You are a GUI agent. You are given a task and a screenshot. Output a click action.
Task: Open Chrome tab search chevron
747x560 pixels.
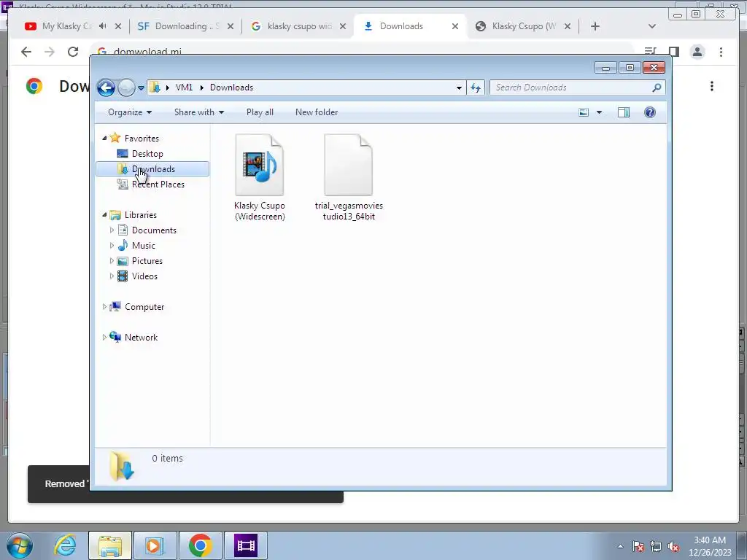[x=652, y=26]
